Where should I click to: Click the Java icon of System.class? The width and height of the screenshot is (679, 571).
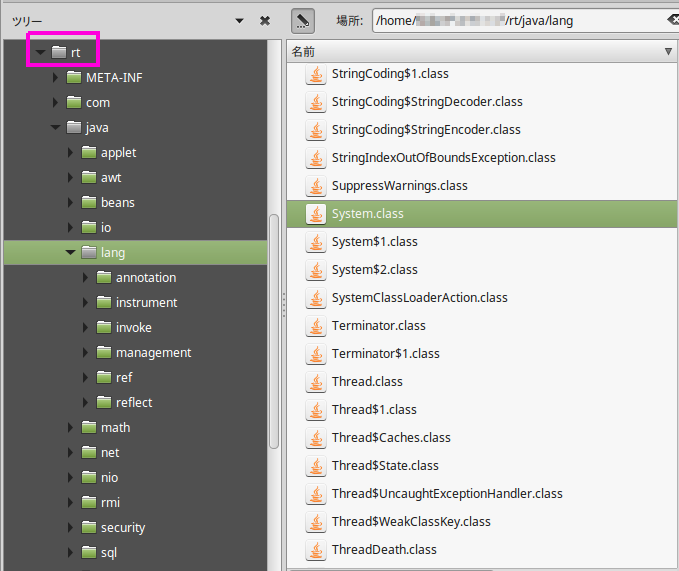(x=316, y=214)
